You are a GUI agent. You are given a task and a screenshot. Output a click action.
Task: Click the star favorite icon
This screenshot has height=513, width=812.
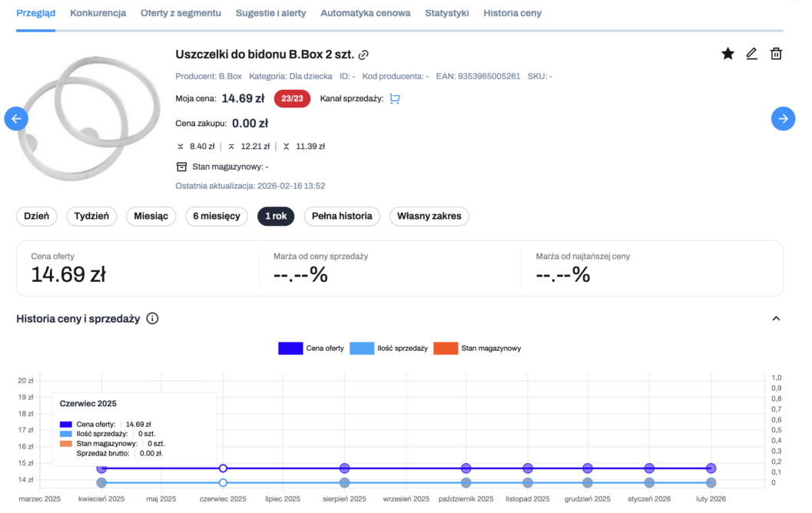tap(727, 54)
